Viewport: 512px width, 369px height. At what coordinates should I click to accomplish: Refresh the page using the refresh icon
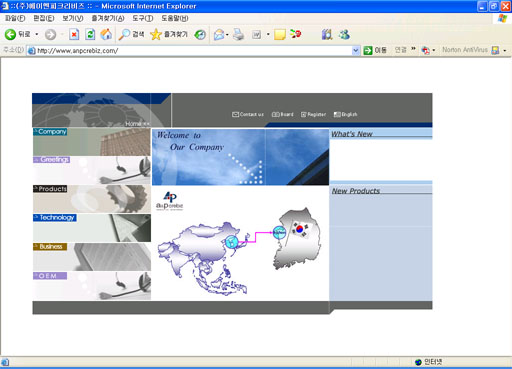(90, 34)
